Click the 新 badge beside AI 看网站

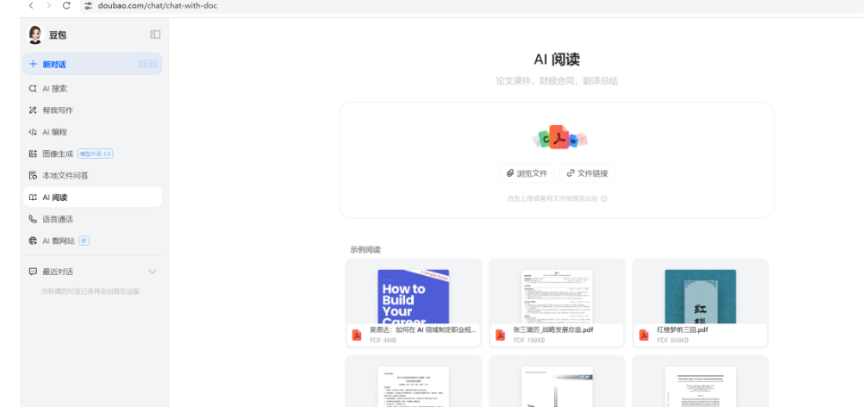tap(84, 241)
